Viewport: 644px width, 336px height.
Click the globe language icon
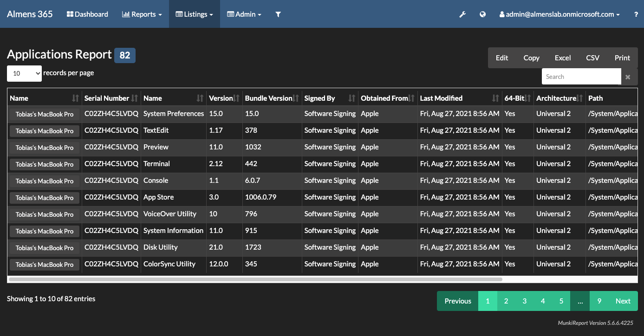pyautogui.click(x=483, y=14)
